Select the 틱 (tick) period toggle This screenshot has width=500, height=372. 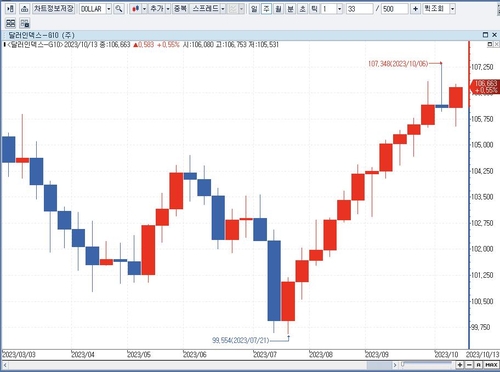(314, 9)
